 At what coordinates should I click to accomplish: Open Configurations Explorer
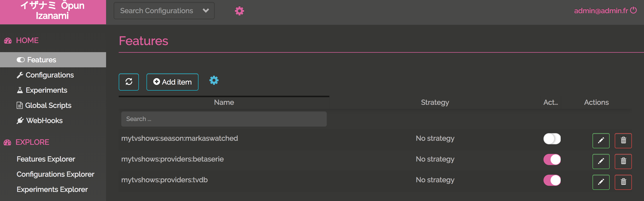pyautogui.click(x=55, y=174)
